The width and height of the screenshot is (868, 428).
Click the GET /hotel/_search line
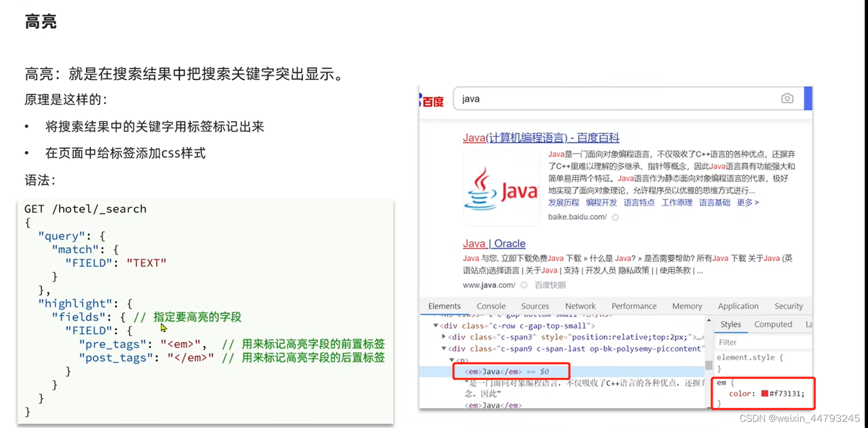[85, 209]
